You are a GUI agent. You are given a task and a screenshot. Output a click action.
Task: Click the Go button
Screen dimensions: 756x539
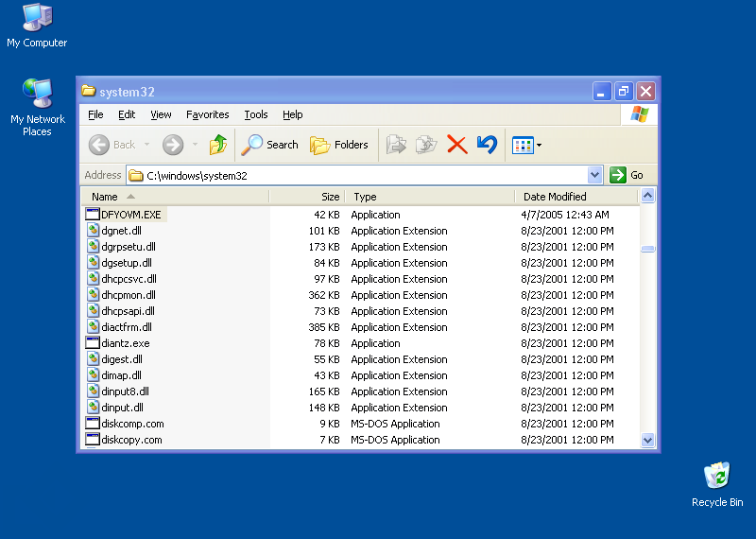click(x=627, y=175)
